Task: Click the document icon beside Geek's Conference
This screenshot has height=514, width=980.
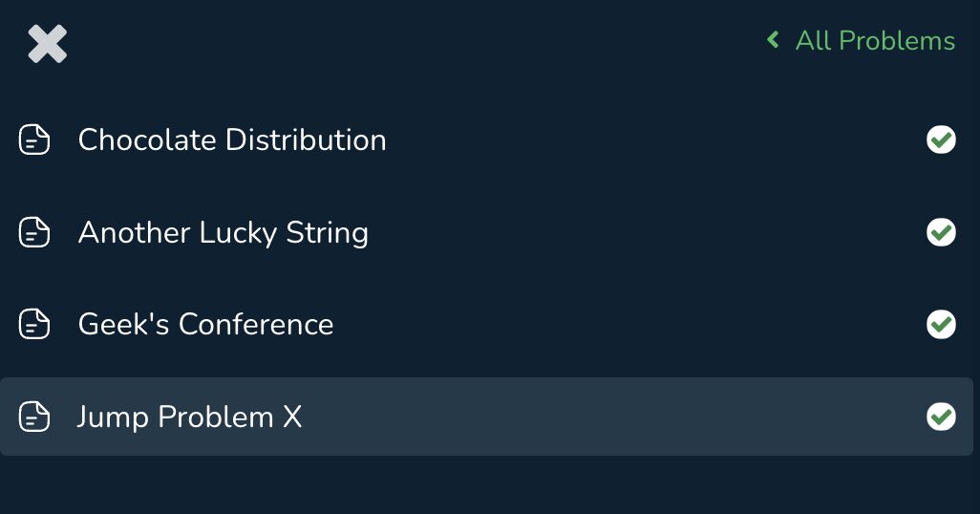Action: [34, 324]
